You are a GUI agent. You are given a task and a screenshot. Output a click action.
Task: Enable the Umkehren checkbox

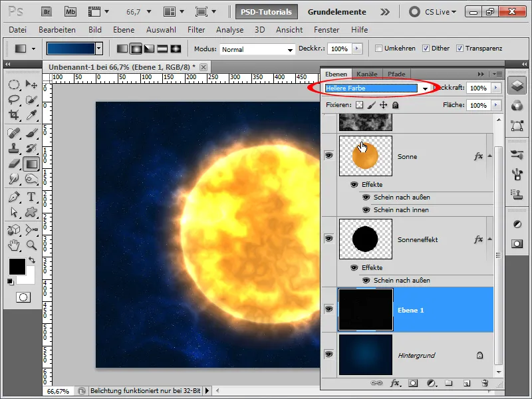tap(378, 48)
